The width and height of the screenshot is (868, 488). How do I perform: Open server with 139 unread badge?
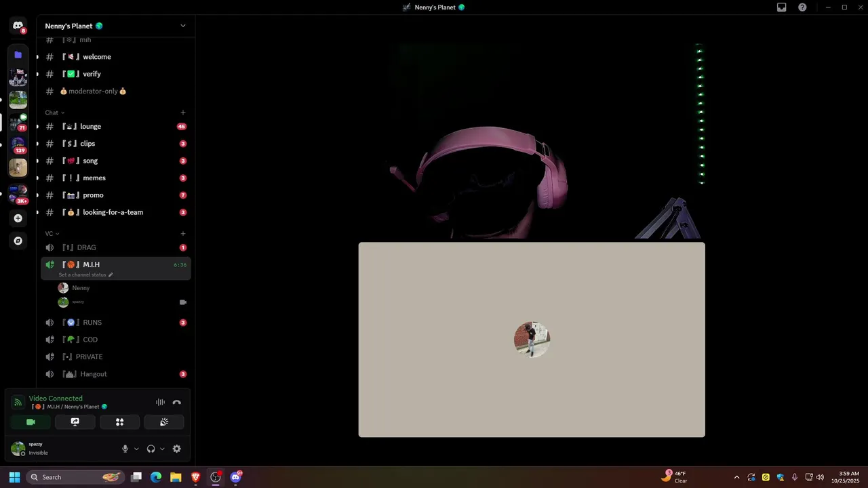coord(18,144)
